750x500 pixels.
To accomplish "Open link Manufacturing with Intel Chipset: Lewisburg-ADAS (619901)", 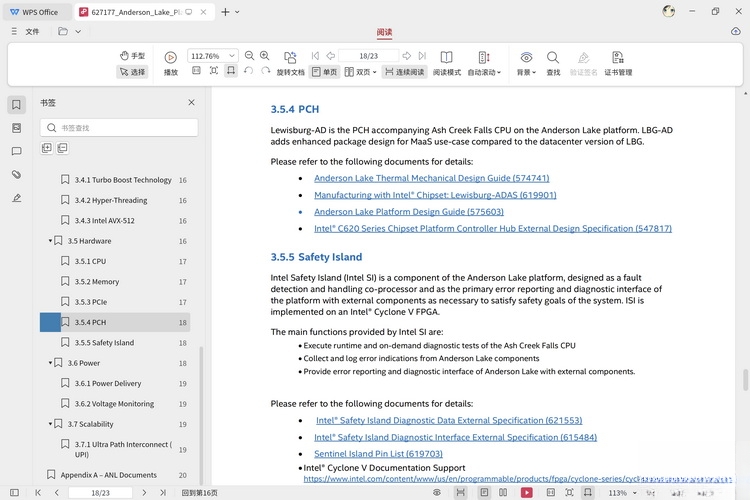I will point(435,195).
